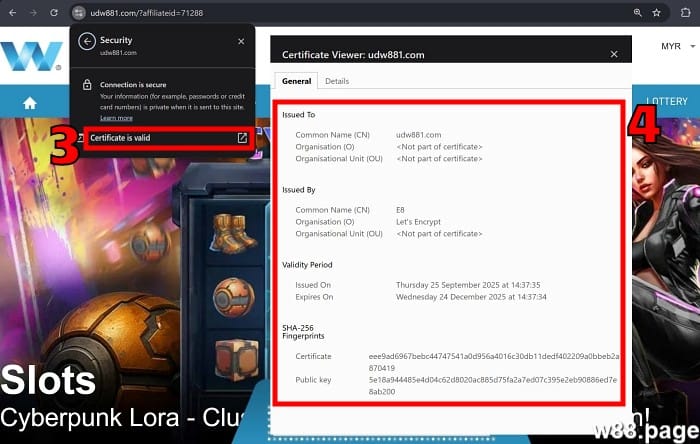Click the public key fingerprint starting 5e18a9

[493, 386]
